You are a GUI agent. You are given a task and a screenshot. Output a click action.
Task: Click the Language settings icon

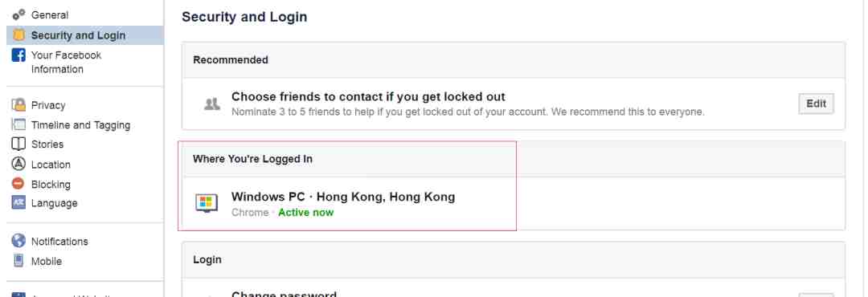tap(18, 203)
